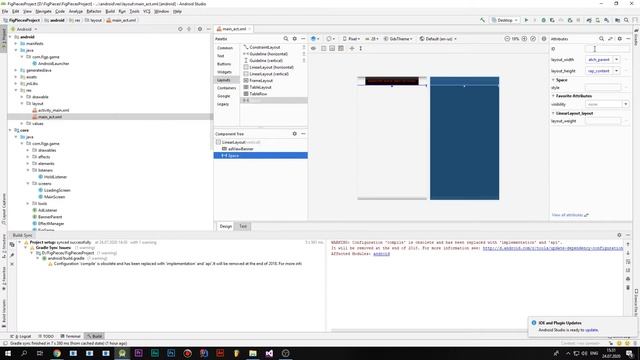Screen dimensions: 640x360
Task: Click View all attributes link
Action: point(570,215)
